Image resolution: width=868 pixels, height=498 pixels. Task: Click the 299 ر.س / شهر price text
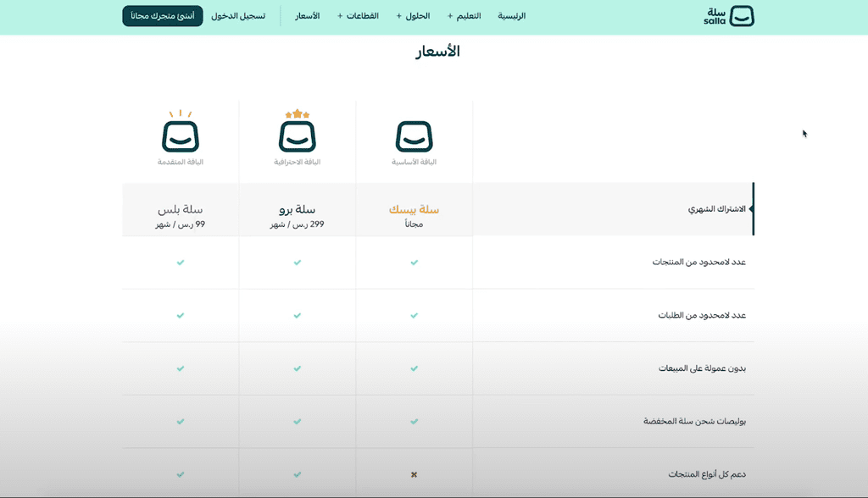point(298,224)
